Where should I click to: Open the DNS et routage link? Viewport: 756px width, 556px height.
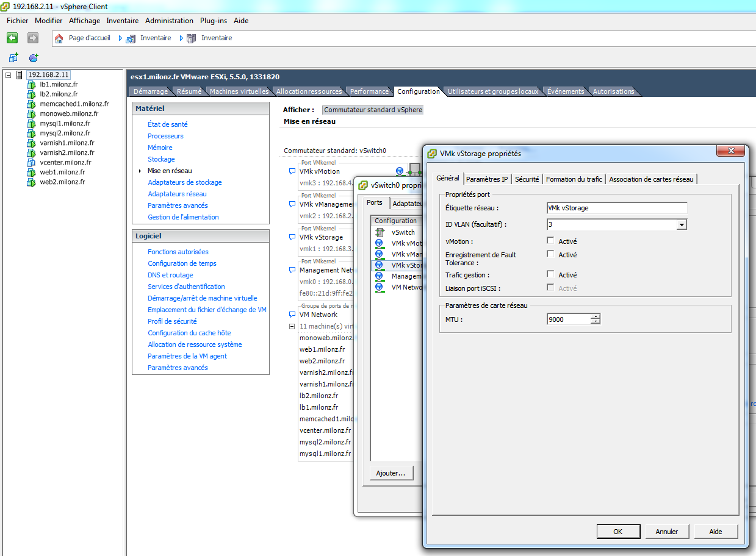click(170, 275)
